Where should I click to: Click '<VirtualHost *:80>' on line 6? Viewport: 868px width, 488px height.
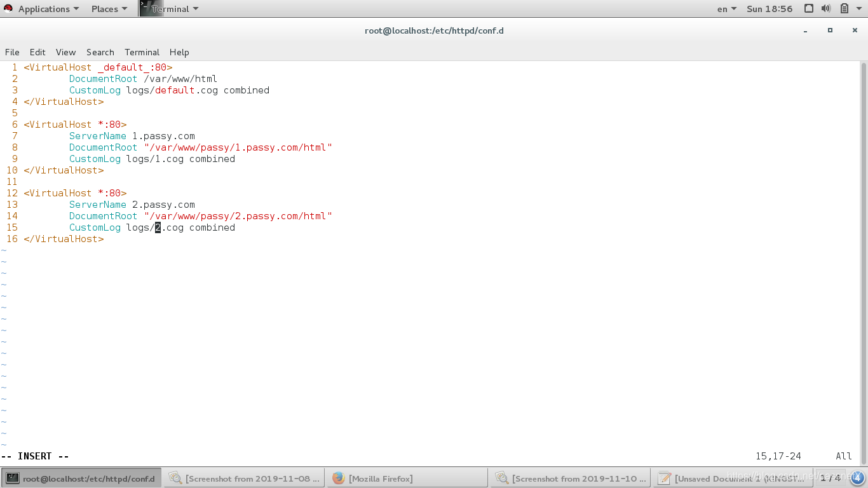click(x=75, y=125)
